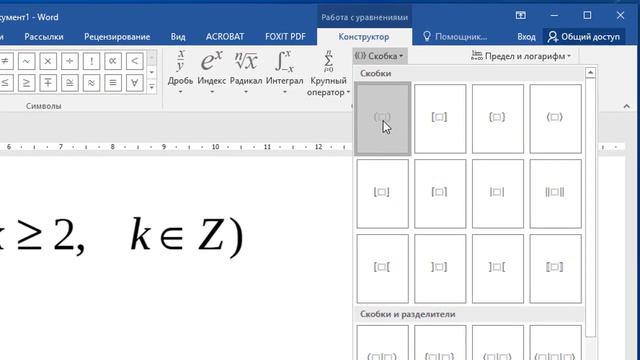Insert the greater-than-or-equal symbol
The image size is (640, 360).
26,83
